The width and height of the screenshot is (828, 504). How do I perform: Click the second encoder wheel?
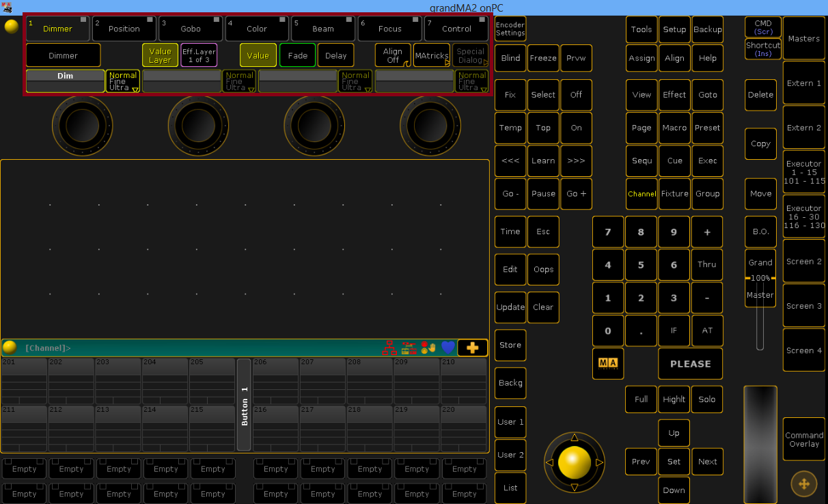point(198,126)
